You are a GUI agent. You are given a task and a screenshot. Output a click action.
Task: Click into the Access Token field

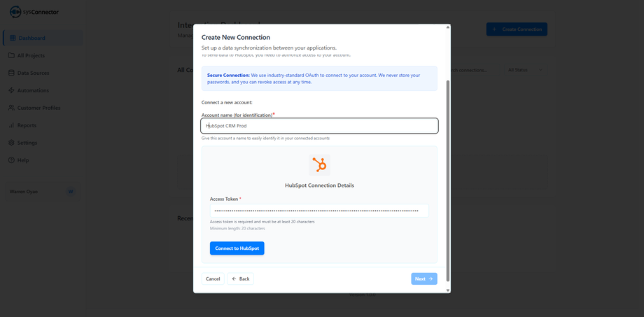319,210
